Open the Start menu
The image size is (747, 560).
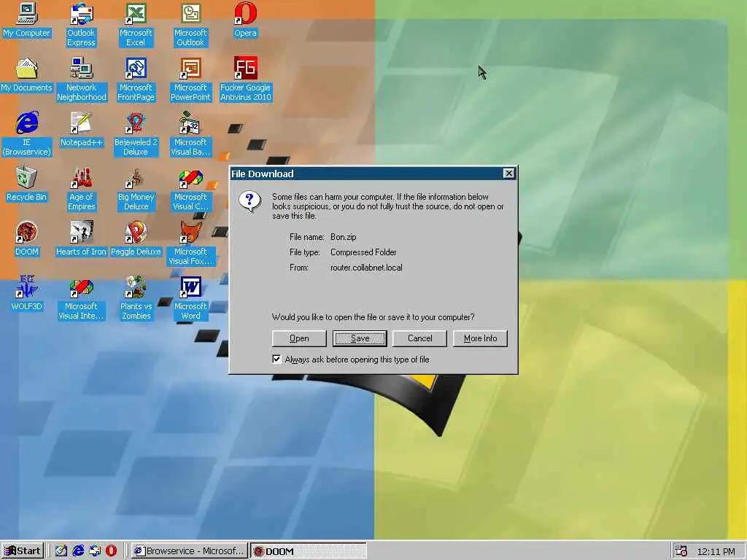(x=23, y=551)
